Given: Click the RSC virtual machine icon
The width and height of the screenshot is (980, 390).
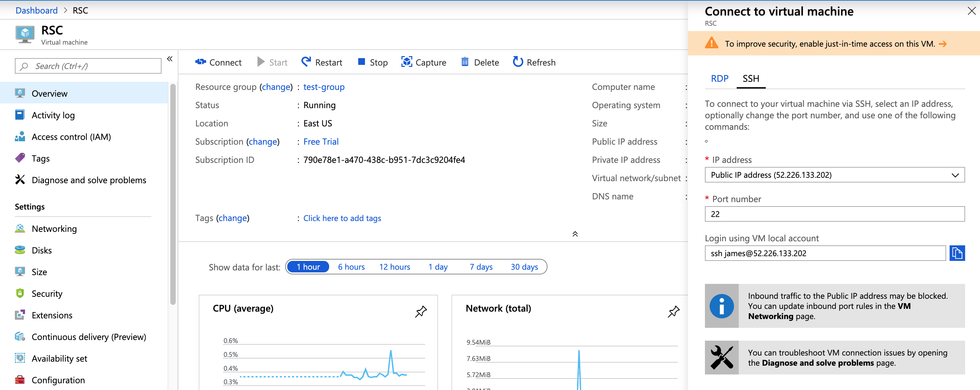Looking at the screenshot, I should [25, 34].
